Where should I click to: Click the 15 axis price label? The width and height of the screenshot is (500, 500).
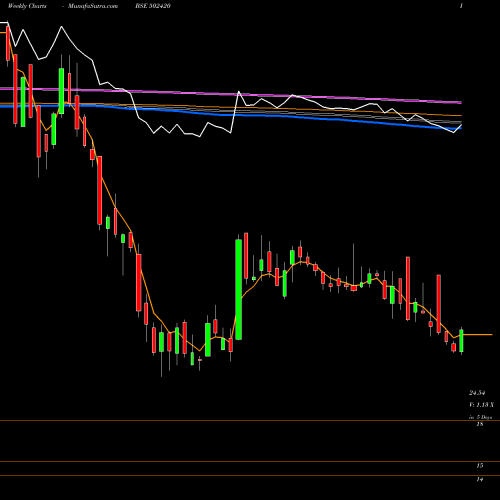tap(480, 466)
